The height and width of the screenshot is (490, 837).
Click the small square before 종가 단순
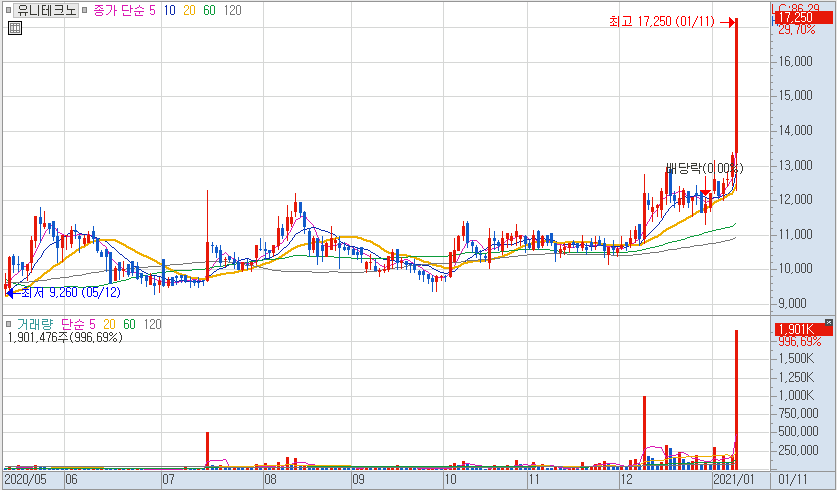(84, 10)
